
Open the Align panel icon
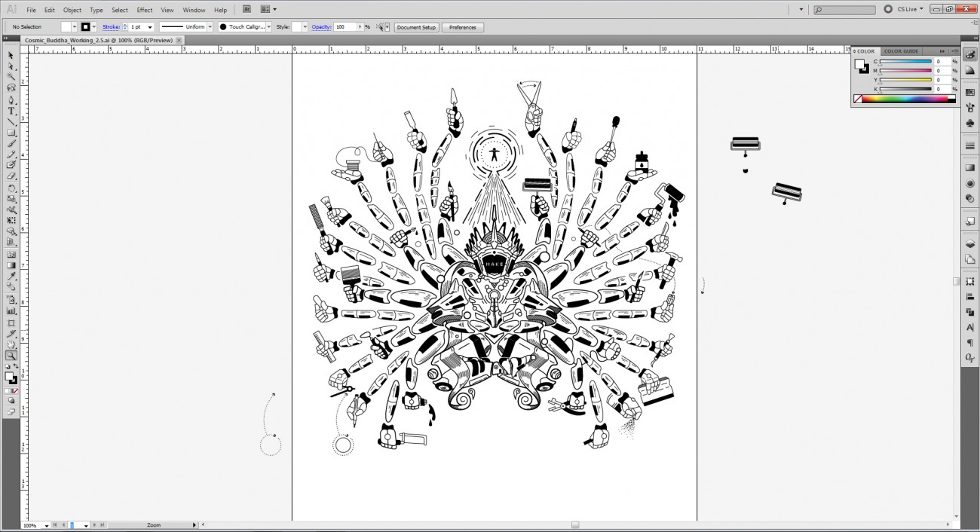click(970, 297)
